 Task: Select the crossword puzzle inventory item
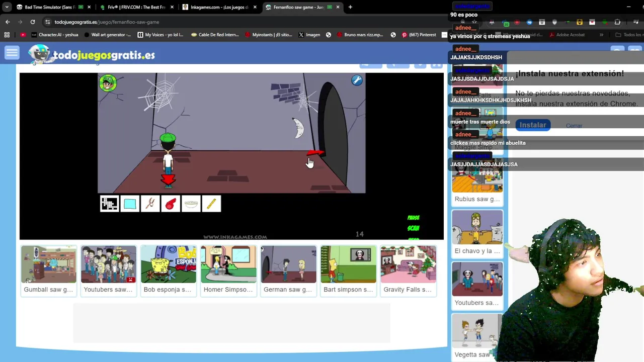click(x=109, y=204)
